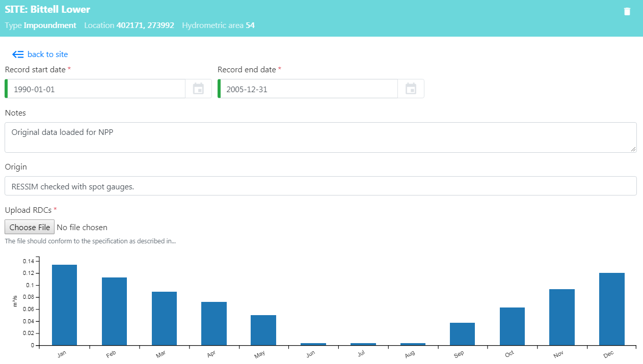Click the November flow bar
The width and height of the screenshot is (643, 364).
point(562,317)
